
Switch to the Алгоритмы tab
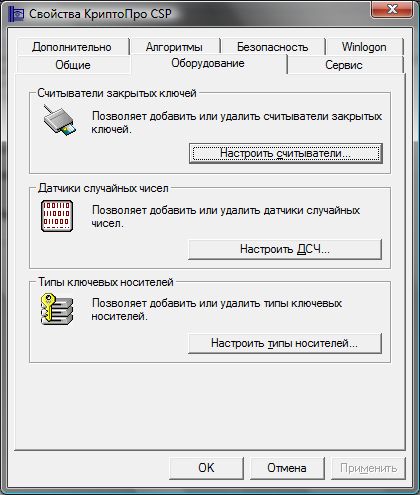(174, 47)
